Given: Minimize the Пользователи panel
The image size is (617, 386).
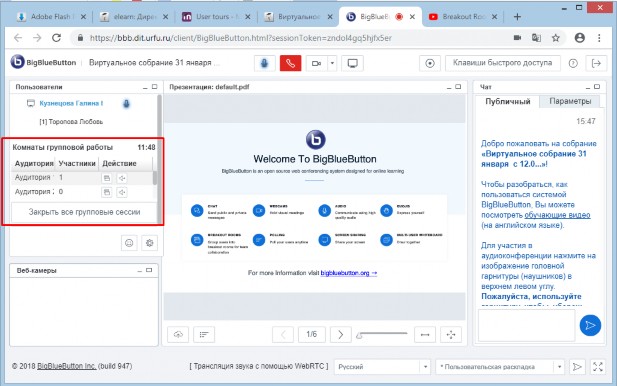Looking at the screenshot, I should 145,87.
